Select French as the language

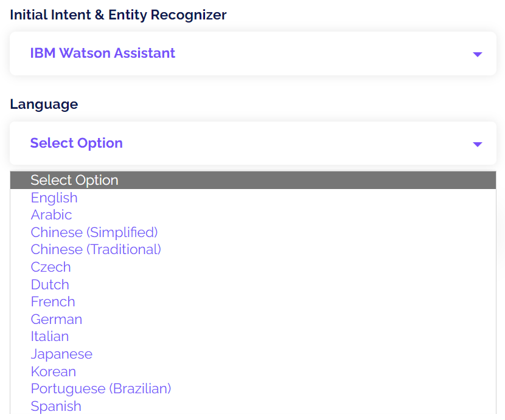pos(53,301)
